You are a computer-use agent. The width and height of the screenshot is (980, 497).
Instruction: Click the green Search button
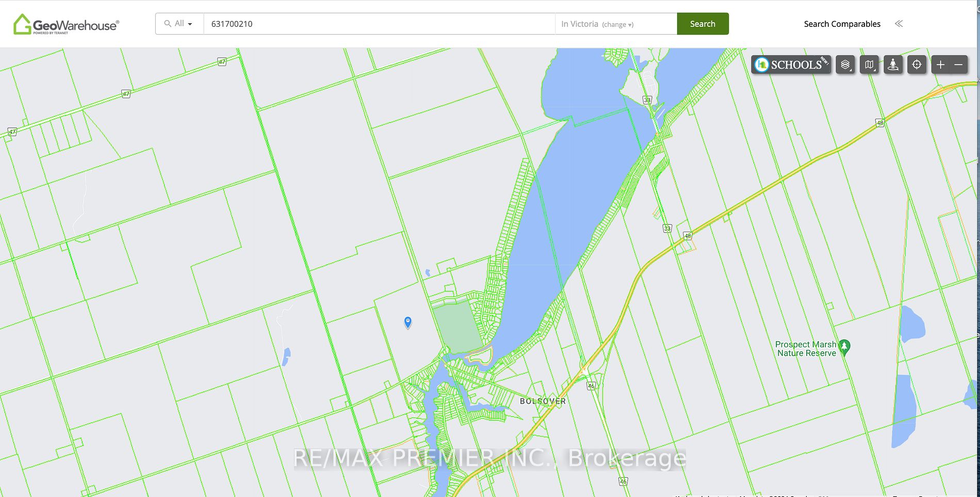pos(703,24)
